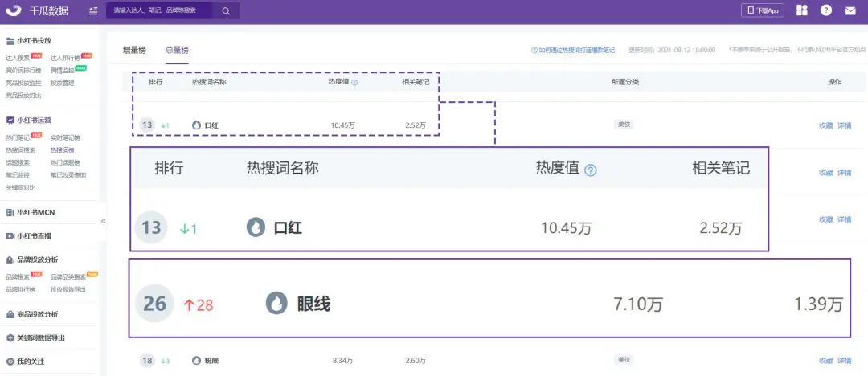Toggle the sidebar menu fold icon

pyautogui.click(x=93, y=11)
